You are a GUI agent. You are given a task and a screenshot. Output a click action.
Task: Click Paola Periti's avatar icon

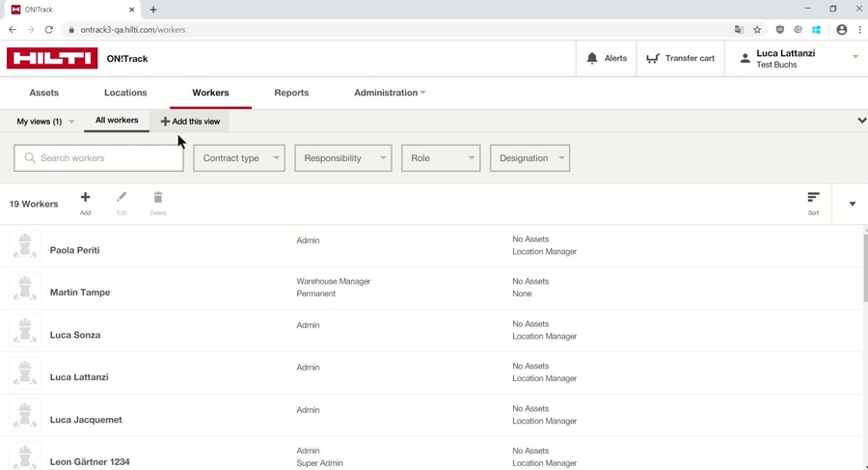(x=25, y=245)
